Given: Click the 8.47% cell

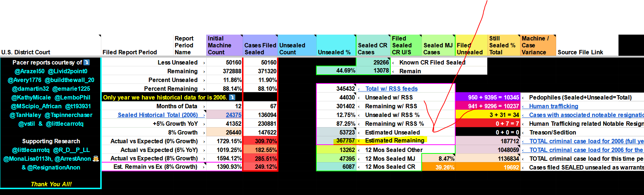Looking at the screenshot, I should [438, 159].
